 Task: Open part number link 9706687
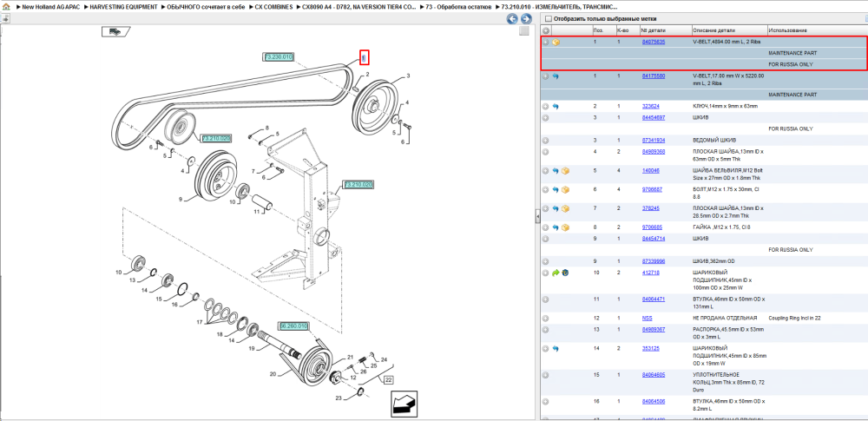tap(652, 189)
